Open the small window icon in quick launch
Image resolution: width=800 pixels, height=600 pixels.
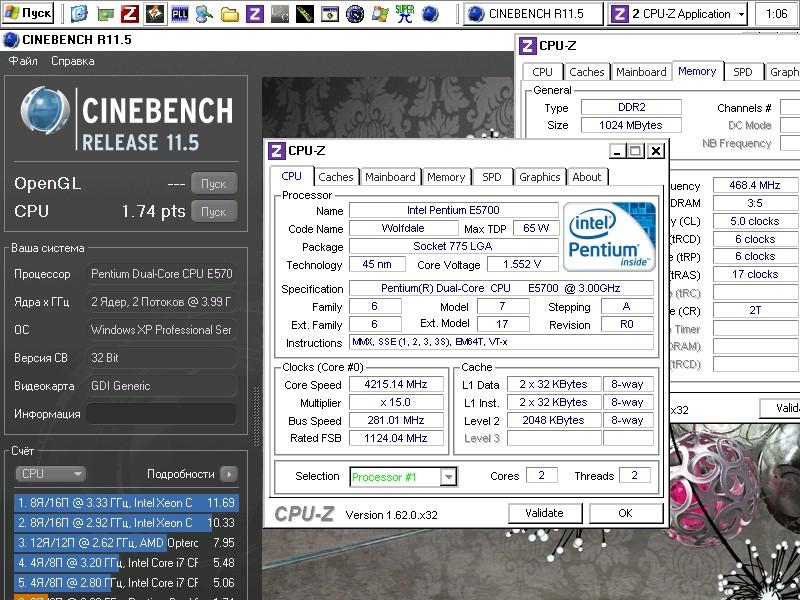(330, 14)
